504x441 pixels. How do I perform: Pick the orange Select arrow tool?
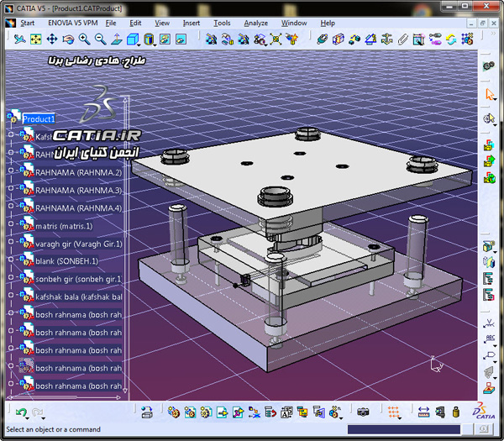coord(489,94)
